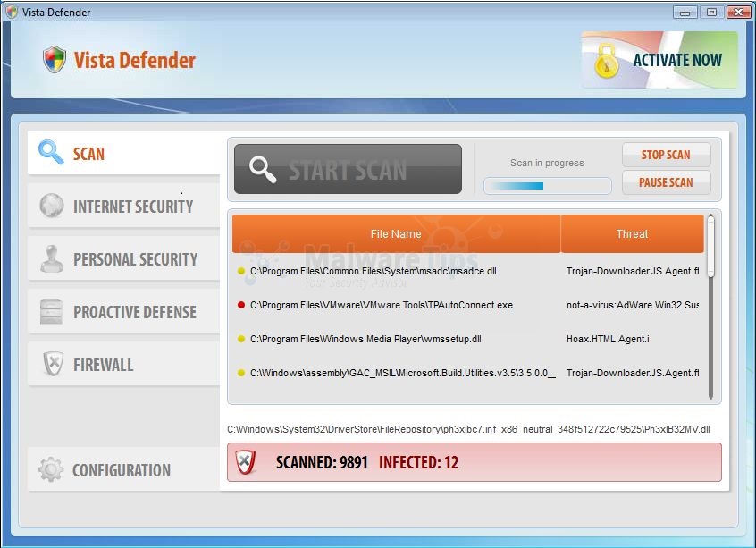Click the gear icon for Configuration
Viewport: 756px width, 548px height.
(x=51, y=469)
